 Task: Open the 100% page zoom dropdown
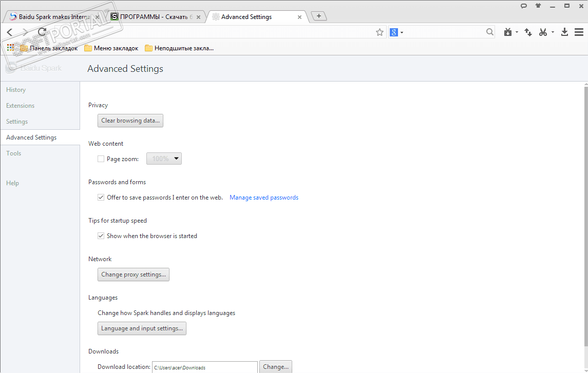click(x=164, y=159)
